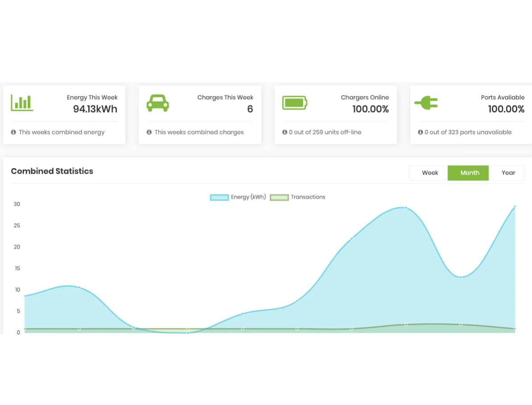The image size is (532, 405).
Task: Click the y-axis label '15'
Action: pyautogui.click(x=17, y=268)
